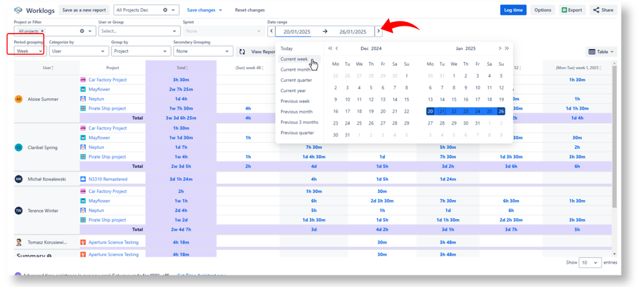Image resolution: width=644 pixels, height=287 pixels.
Task: Open the Period grouping Week dropdown
Action: tap(29, 52)
